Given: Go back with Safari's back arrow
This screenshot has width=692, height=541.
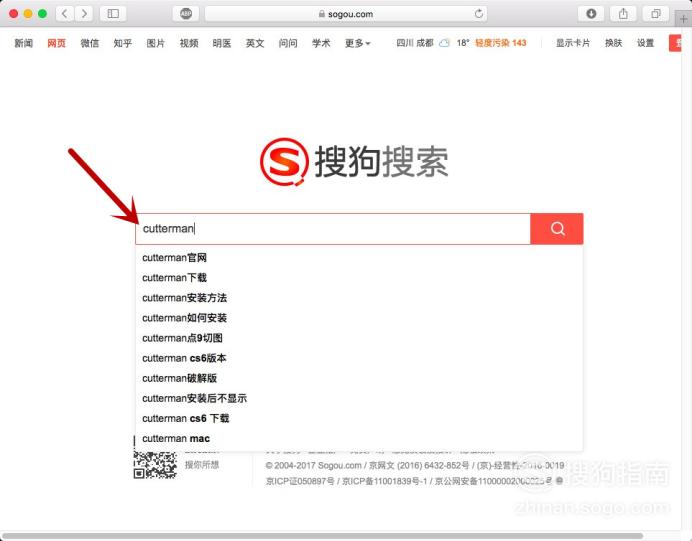Looking at the screenshot, I should click(x=65, y=14).
